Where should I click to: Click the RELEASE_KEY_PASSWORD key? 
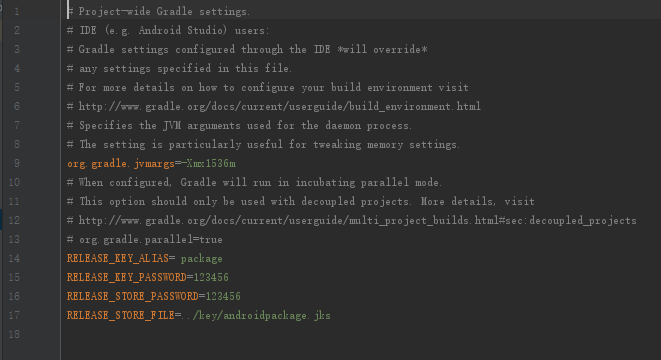(126, 277)
